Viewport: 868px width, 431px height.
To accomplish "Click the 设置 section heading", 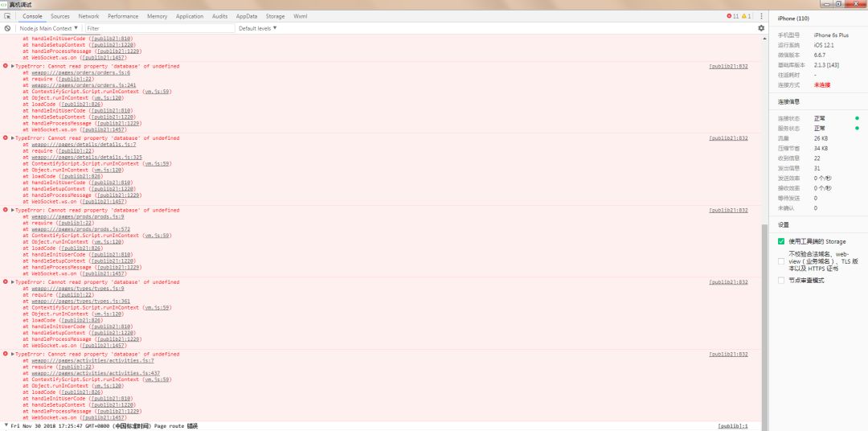I will tap(784, 225).
